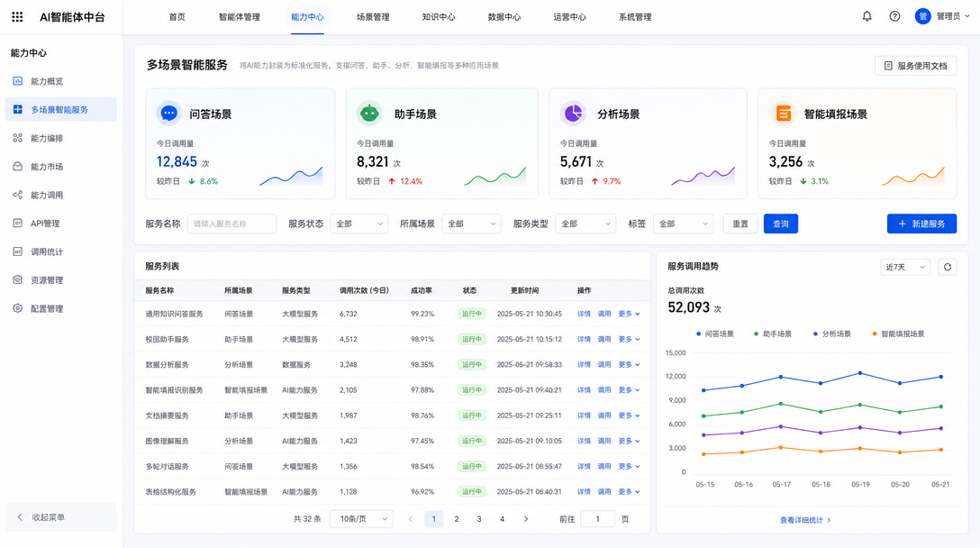Expand 更多 for 表格结构化服务
The width and height of the screenshot is (980, 548).
[x=629, y=492]
